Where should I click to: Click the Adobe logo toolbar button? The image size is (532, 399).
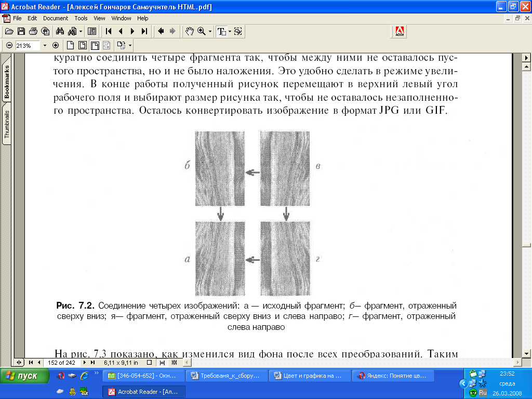click(x=400, y=32)
